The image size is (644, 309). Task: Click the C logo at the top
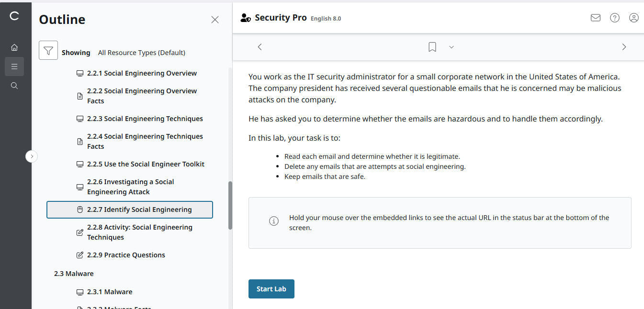coord(14,16)
